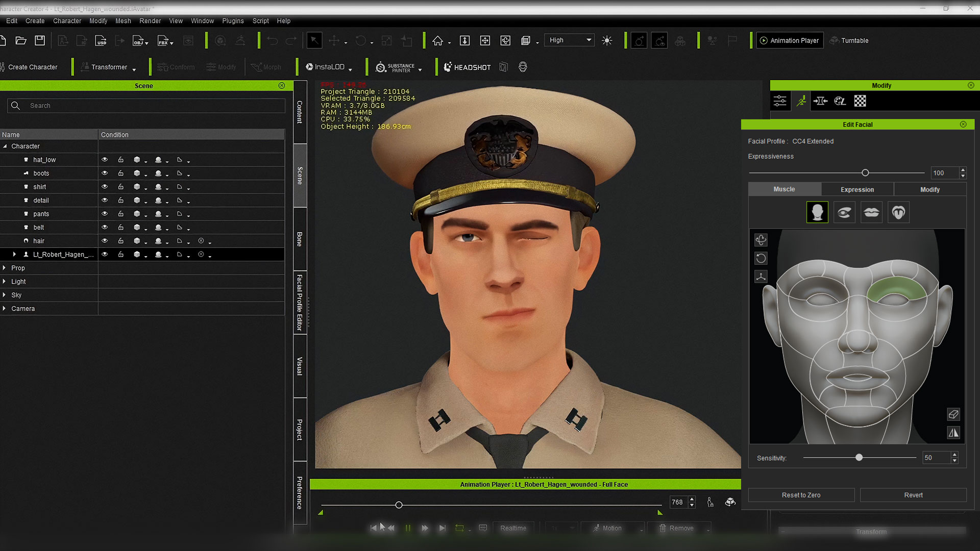The height and width of the screenshot is (551, 980).
Task: Click the face-map rotate icon
Action: pyautogui.click(x=761, y=258)
